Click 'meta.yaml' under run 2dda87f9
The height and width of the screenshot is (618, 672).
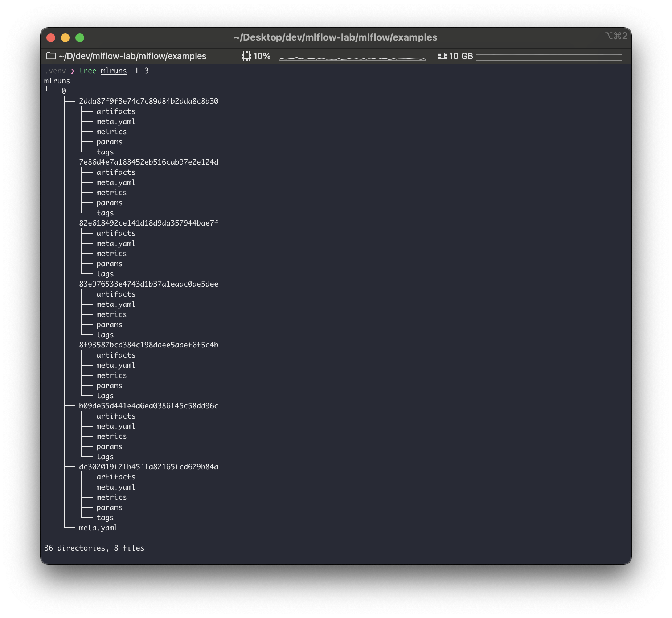tap(116, 121)
